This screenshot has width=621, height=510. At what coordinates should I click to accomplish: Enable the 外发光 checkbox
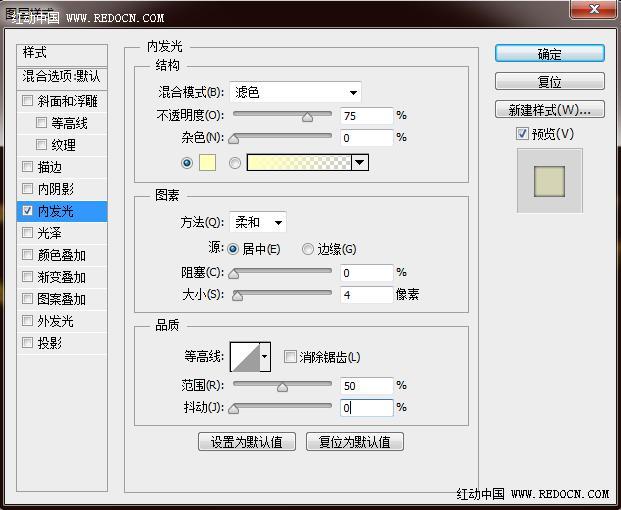(27, 320)
